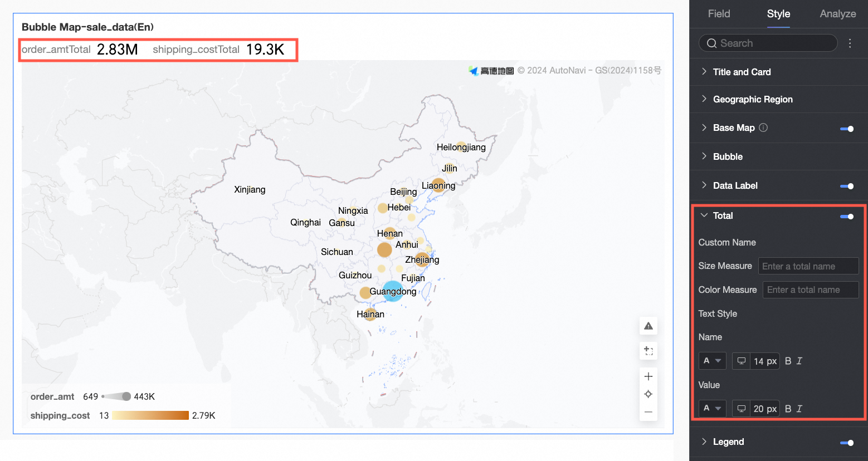The width and height of the screenshot is (868, 461).
Task: Click the Size Measure total name field
Action: (x=808, y=266)
